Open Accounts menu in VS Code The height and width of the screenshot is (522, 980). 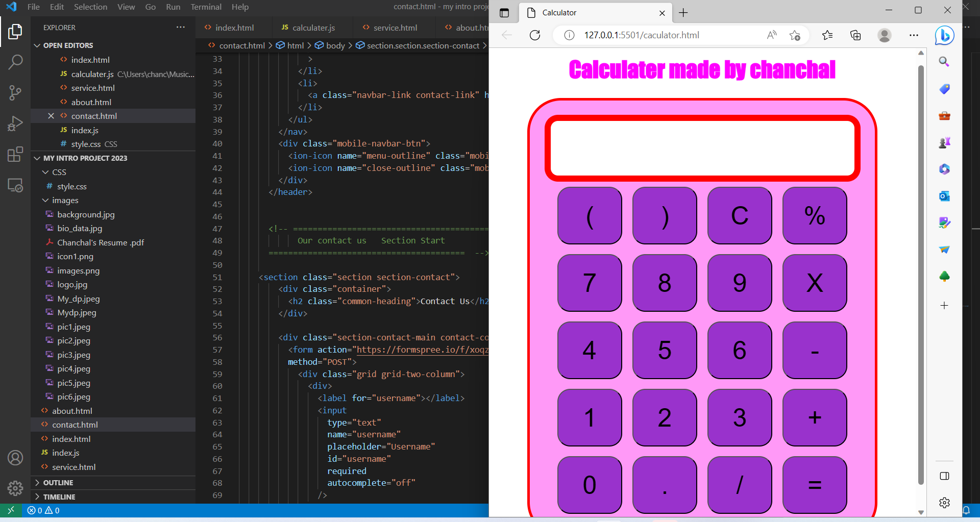pos(15,458)
